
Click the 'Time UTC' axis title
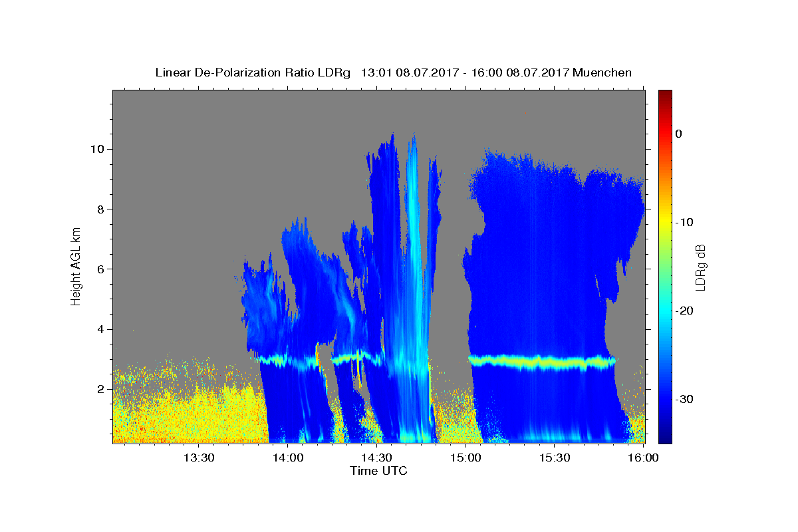coord(378,471)
